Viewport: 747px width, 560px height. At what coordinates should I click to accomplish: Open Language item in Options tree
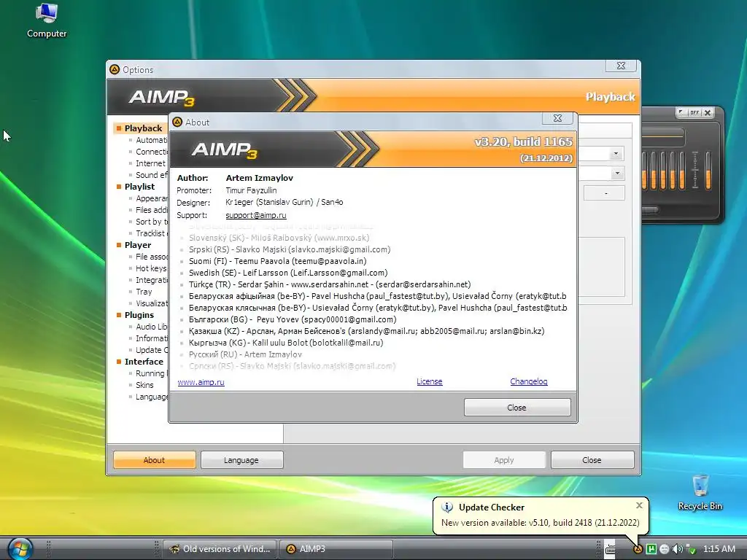152,397
